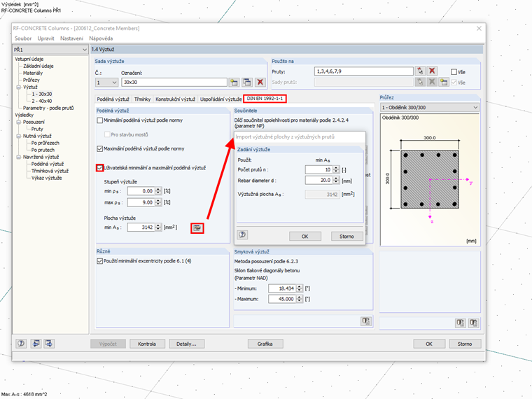
Task: Adjust Rebar diameter d spinner
Action: (x=336, y=180)
